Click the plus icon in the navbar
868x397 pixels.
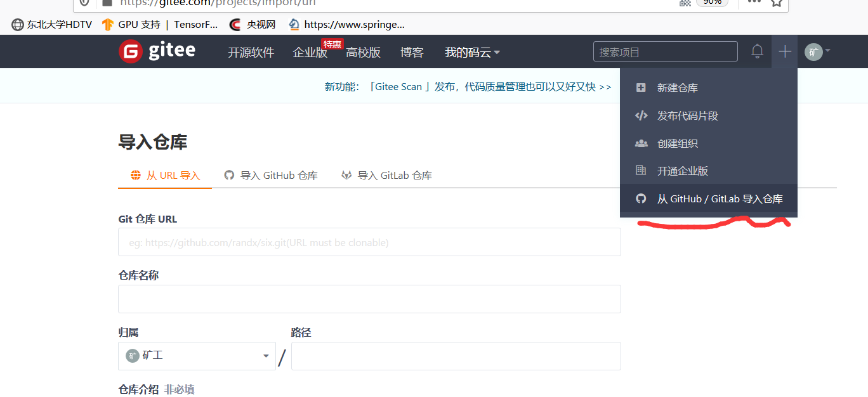click(x=784, y=51)
